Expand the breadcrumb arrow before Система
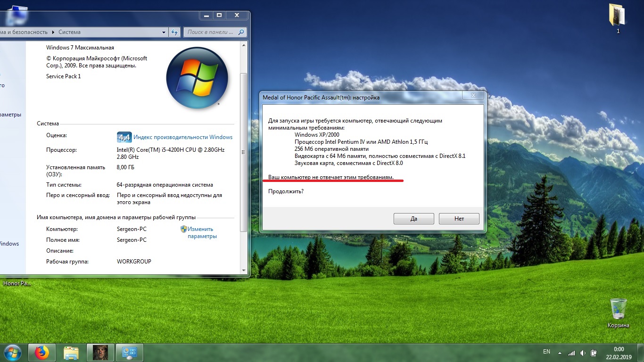Screen dimensions: 644x362 (x=53, y=32)
